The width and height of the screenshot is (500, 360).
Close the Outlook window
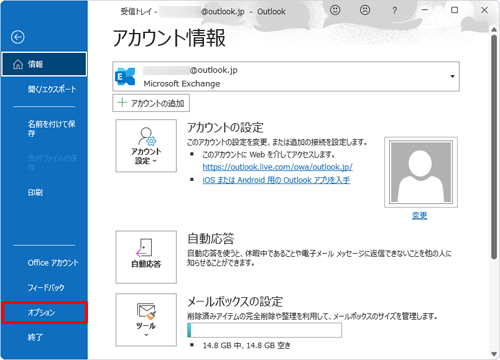click(484, 10)
